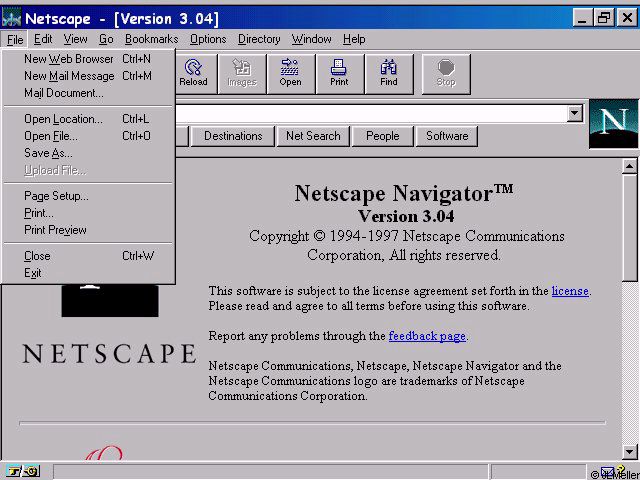Click the People directory button
This screenshot has height=480, width=640.
click(382, 136)
